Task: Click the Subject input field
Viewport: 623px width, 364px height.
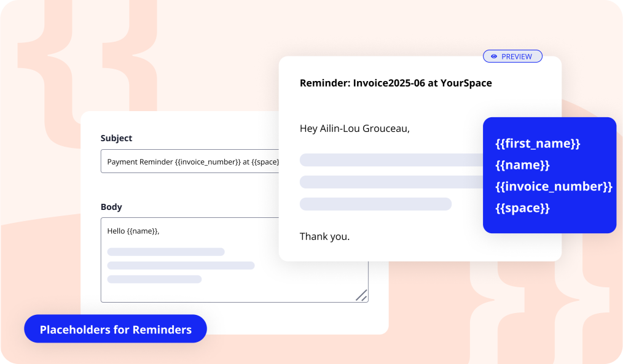Action: tap(190, 161)
